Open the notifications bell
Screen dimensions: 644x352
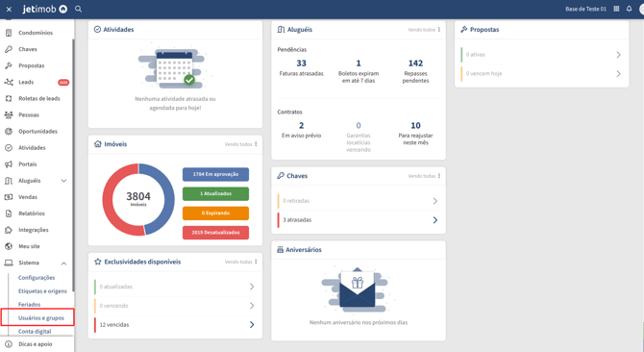pyautogui.click(x=629, y=9)
